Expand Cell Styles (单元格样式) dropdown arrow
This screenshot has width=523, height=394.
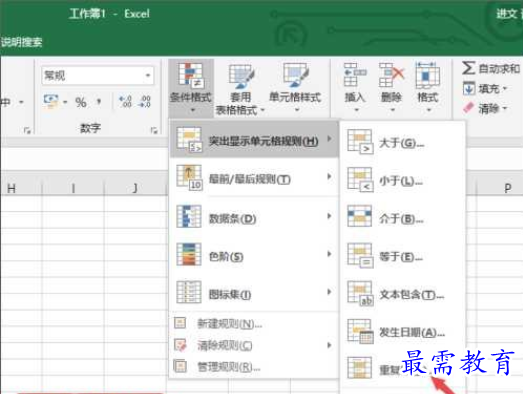pos(296,110)
